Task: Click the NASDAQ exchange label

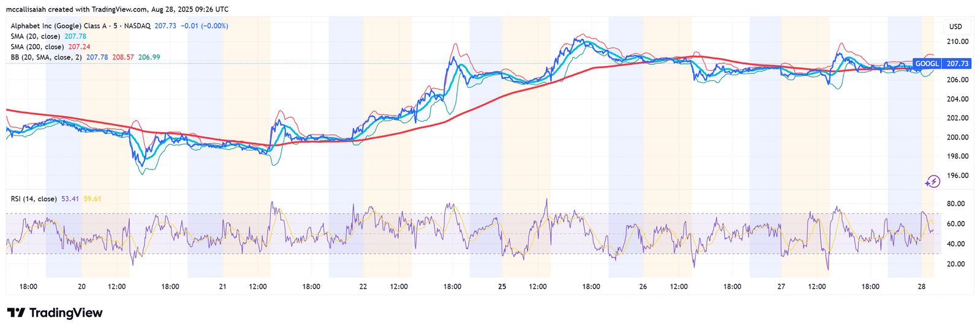Action: click(137, 26)
